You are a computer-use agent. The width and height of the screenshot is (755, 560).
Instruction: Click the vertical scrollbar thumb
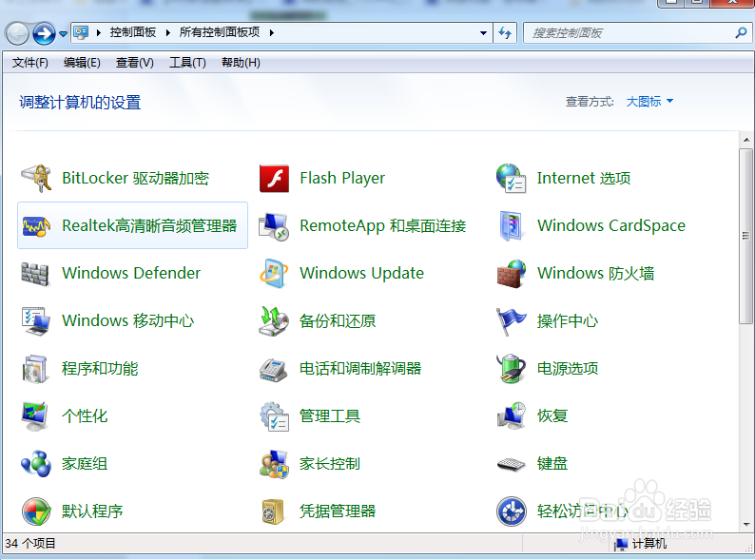pos(746,236)
